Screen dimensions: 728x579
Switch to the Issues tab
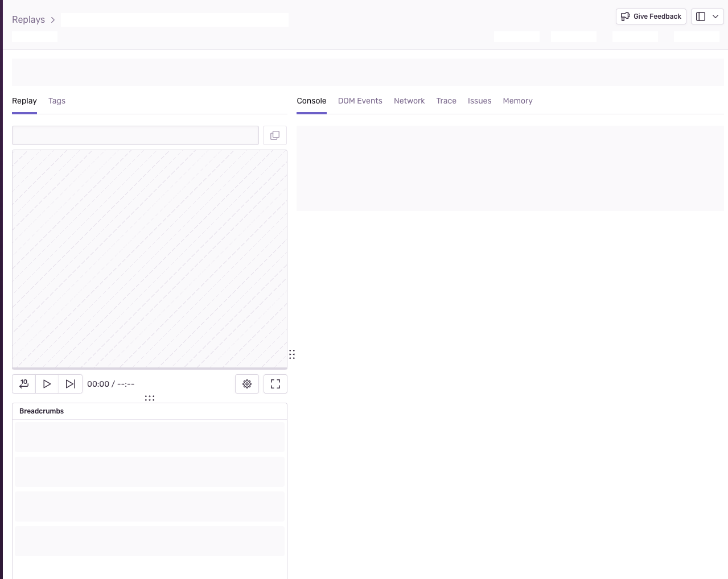point(480,101)
